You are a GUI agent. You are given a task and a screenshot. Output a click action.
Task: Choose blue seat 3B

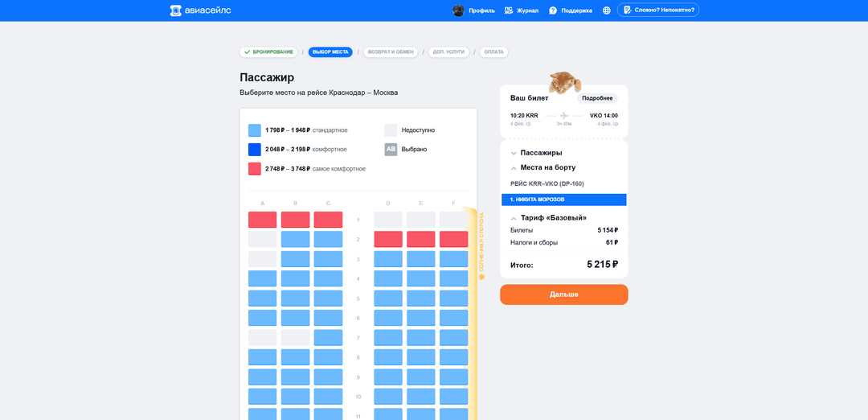pyautogui.click(x=296, y=259)
